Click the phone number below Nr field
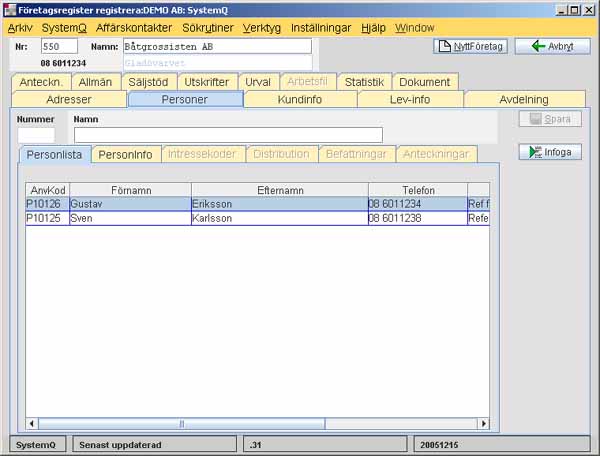The height and width of the screenshot is (456, 600). pos(63,63)
